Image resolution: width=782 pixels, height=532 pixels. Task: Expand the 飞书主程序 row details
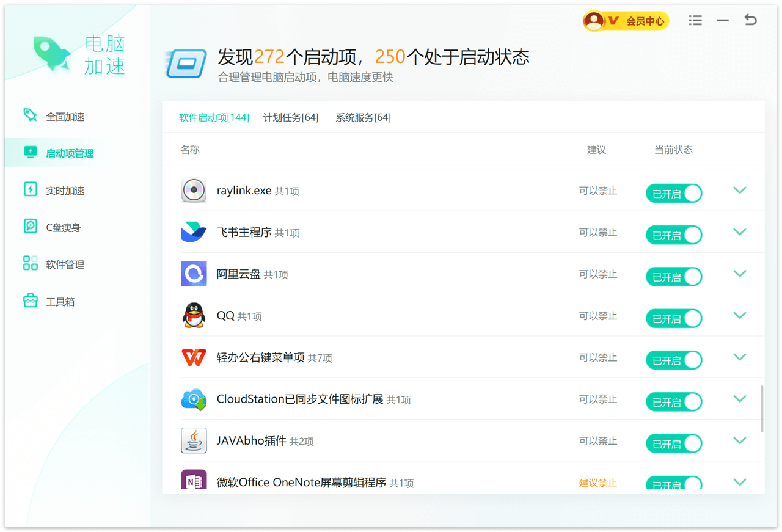click(739, 232)
